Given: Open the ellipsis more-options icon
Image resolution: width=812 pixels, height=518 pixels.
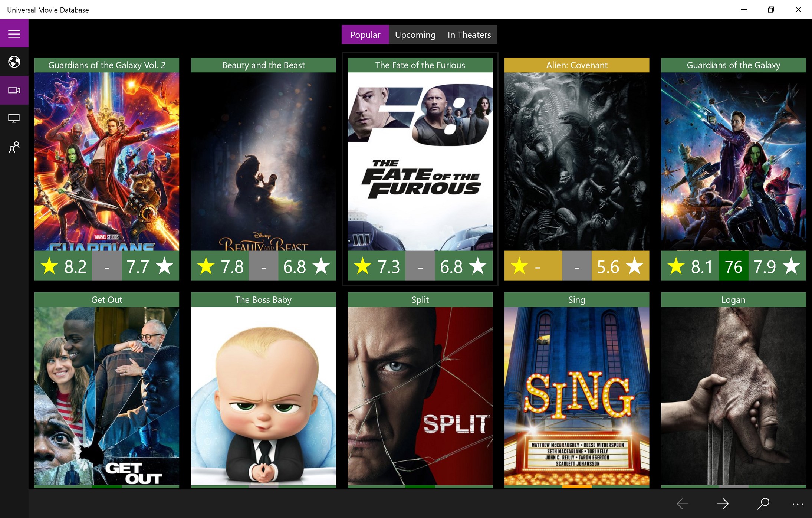Looking at the screenshot, I should [798, 504].
